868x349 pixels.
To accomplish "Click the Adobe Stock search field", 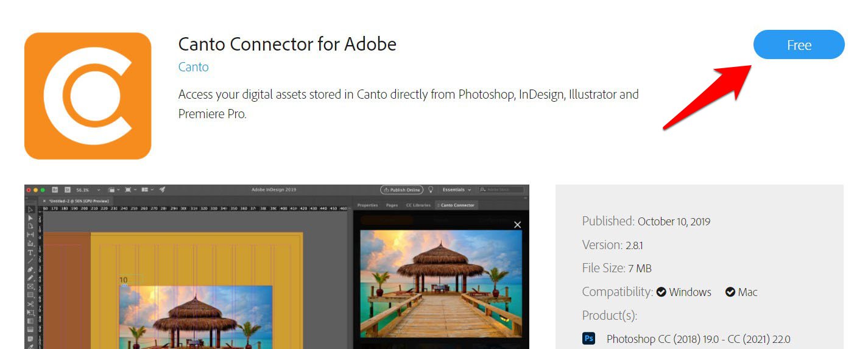I will point(503,189).
